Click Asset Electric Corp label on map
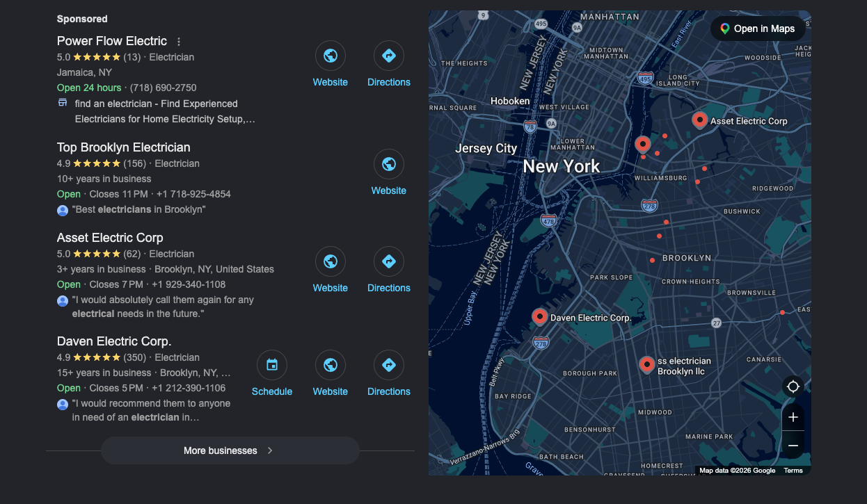The image size is (867, 504). [x=749, y=121]
